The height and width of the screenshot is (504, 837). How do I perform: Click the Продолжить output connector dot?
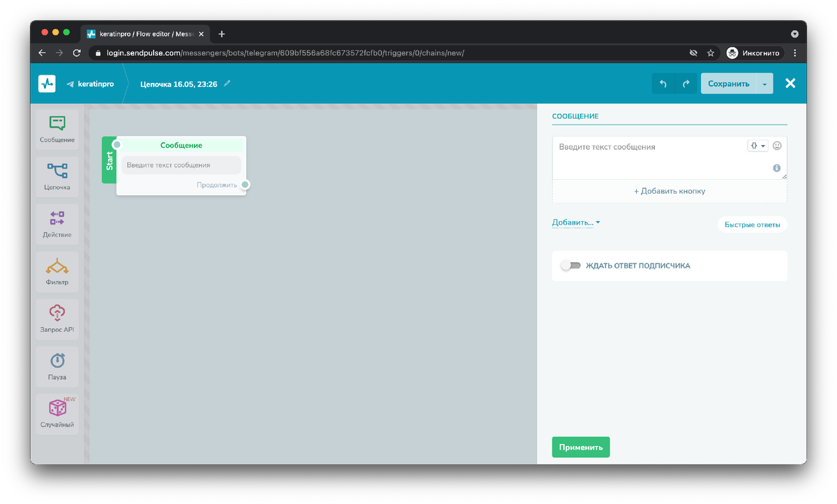tap(246, 185)
